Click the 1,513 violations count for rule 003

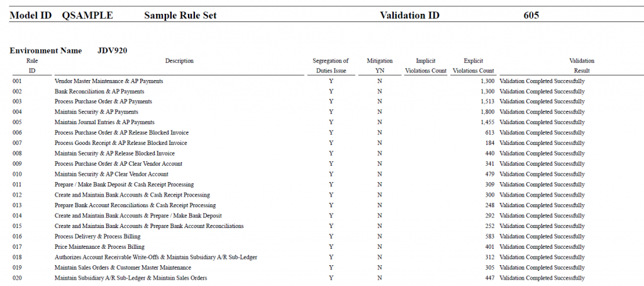[487, 101]
